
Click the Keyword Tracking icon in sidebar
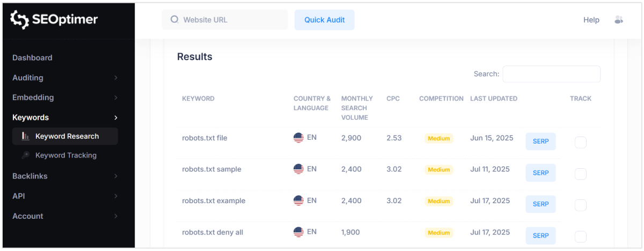coord(25,155)
